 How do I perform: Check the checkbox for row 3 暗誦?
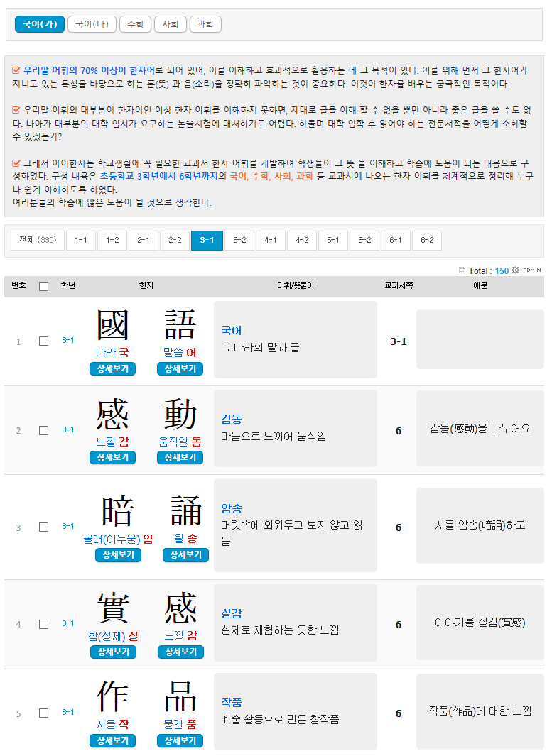(44, 527)
